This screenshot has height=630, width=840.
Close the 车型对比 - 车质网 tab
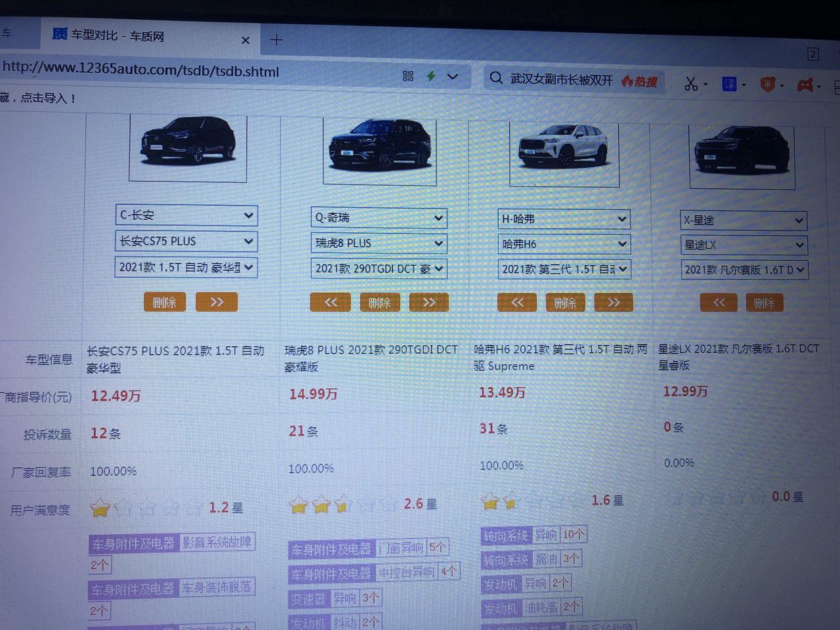245,40
